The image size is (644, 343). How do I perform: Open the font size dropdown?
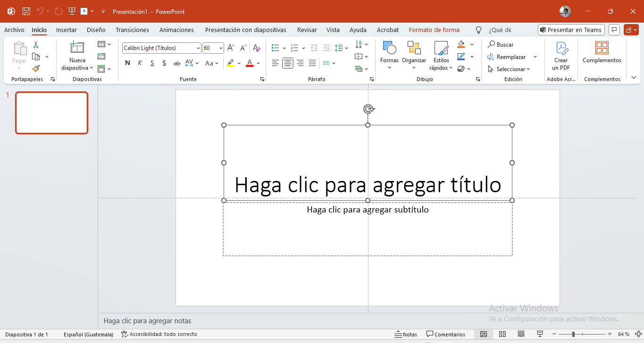point(221,48)
